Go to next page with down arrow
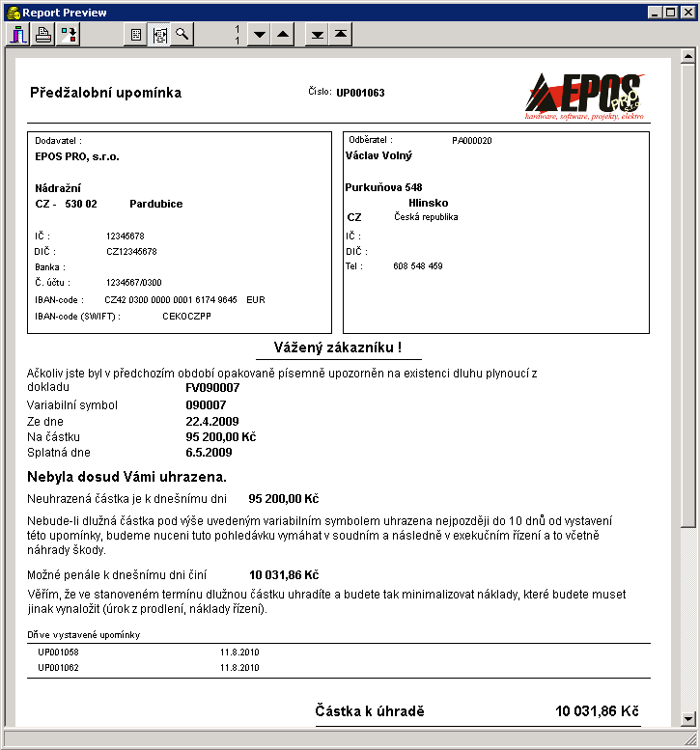Image resolution: width=700 pixels, height=750 pixels. click(259, 36)
